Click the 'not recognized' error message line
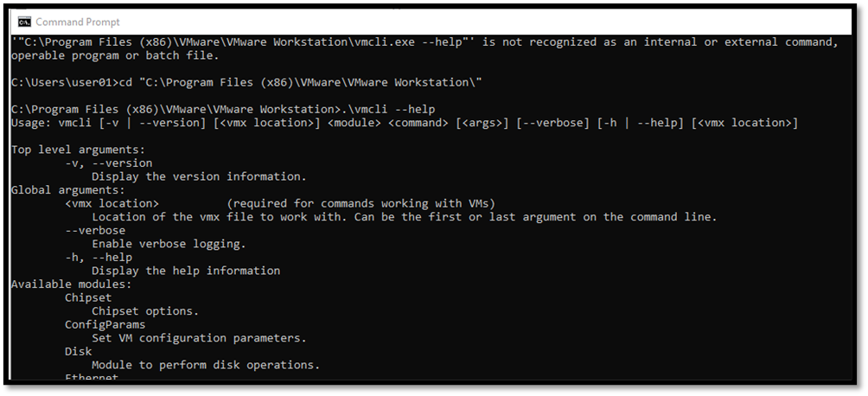Screen dimensions: 868x396 coord(424,42)
